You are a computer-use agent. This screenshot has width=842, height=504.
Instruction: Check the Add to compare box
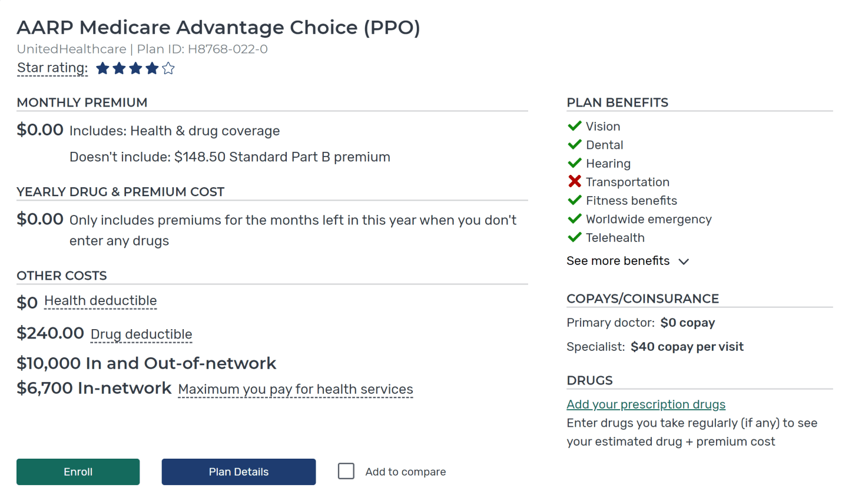click(x=346, y=471)
